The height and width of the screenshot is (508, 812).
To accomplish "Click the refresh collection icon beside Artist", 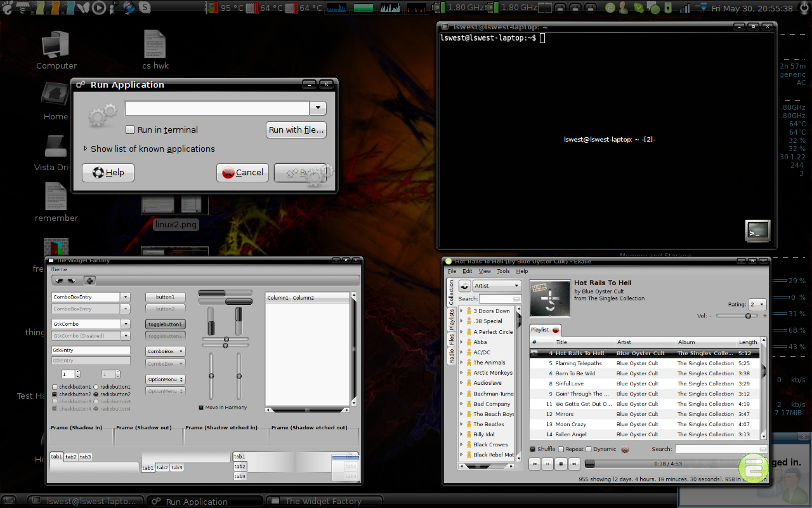I will click(464, 286).
